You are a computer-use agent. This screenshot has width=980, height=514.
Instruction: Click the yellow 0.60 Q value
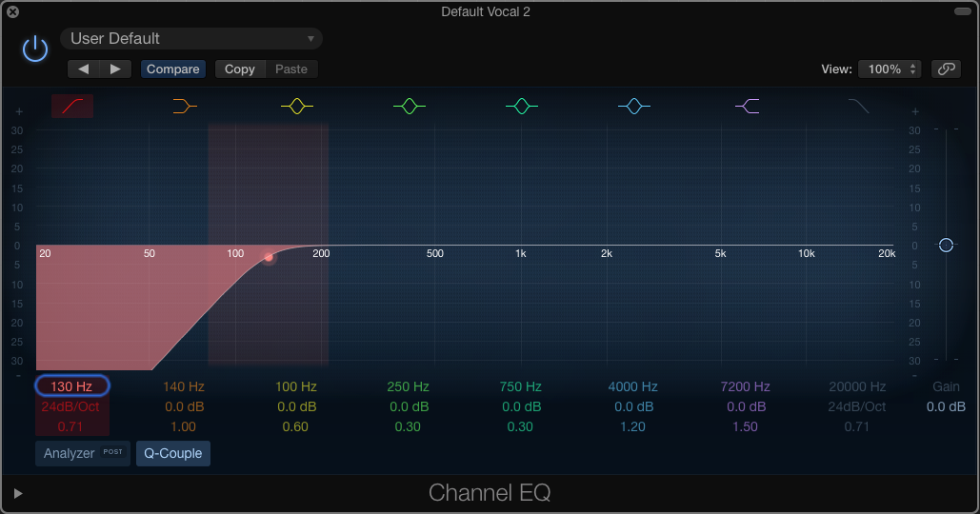[x=295, y=426]
